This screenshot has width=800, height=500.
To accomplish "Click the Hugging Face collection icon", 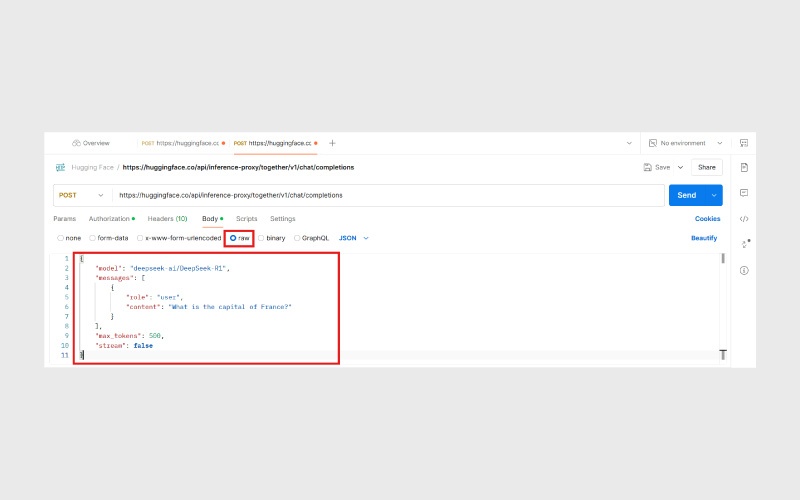I will click(61, 167).
